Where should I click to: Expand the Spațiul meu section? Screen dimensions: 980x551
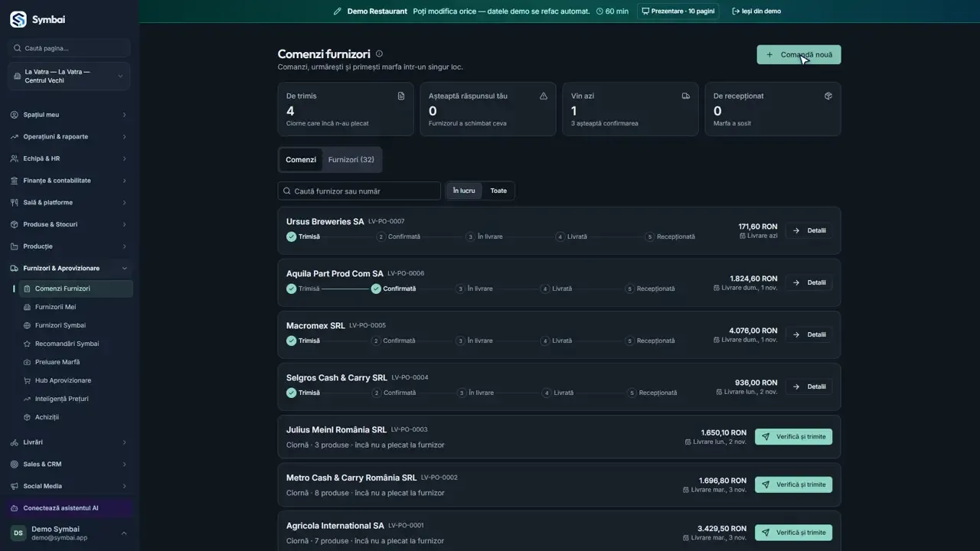pos(70,115)
